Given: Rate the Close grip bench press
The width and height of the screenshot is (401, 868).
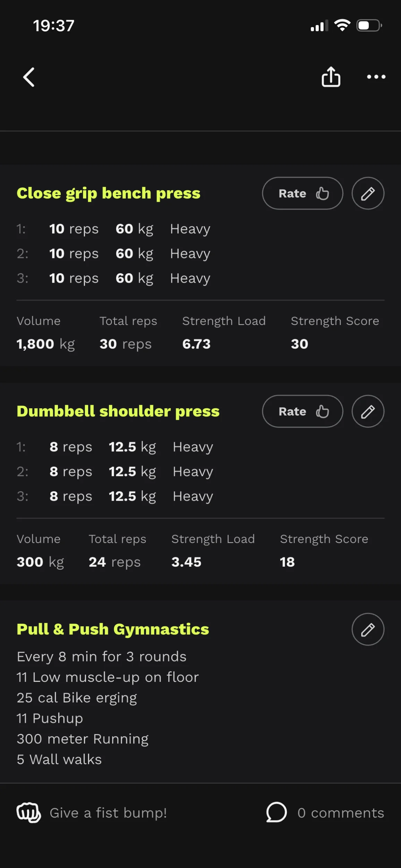Looking at the screenshot, I should click(302, 193).
